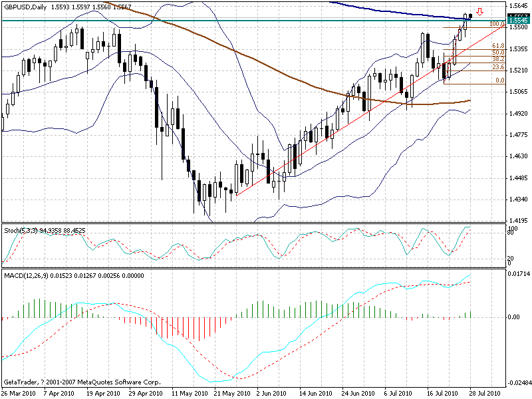Click the red down arrow chart marker
This screenshot has width=532, height=399.
[x=479, y=12]
